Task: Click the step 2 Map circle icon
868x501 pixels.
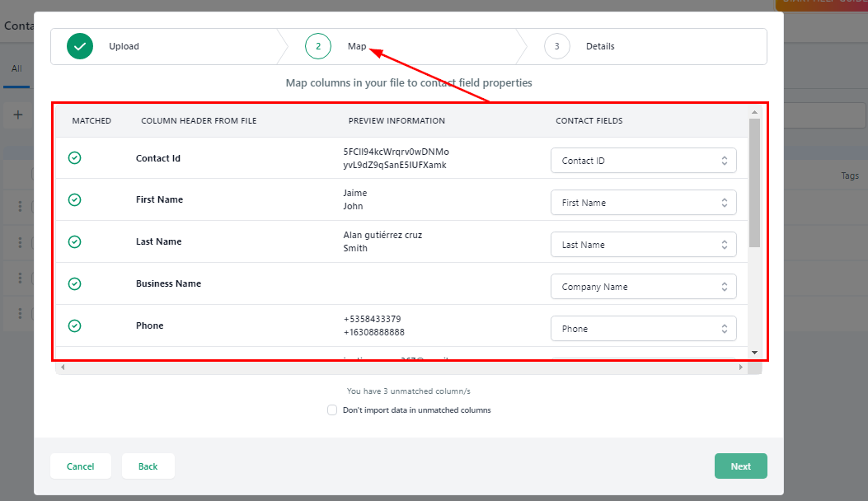Action: coord(318,47)
